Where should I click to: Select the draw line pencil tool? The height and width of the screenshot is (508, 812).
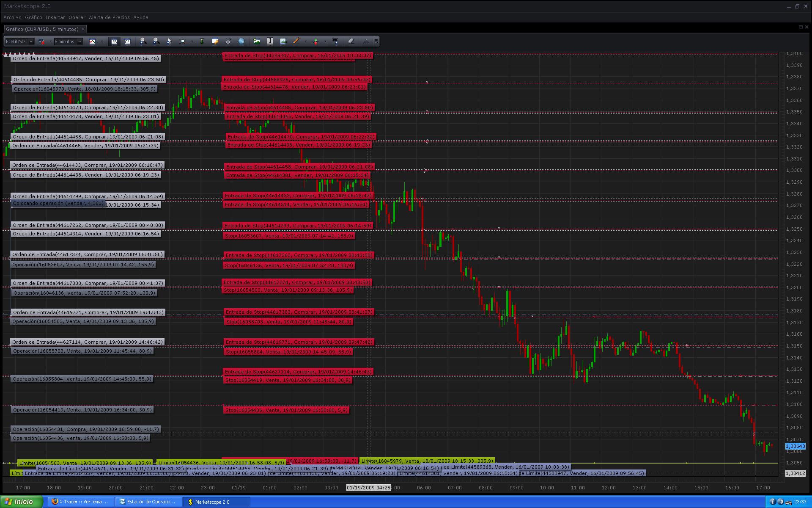click(296, 41)
